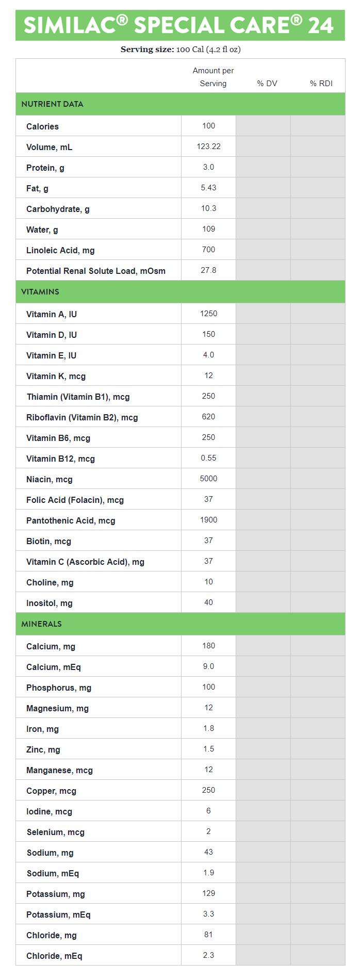361x980 pixels.
Task: Select the Calories row label
Action: (42, 126)
